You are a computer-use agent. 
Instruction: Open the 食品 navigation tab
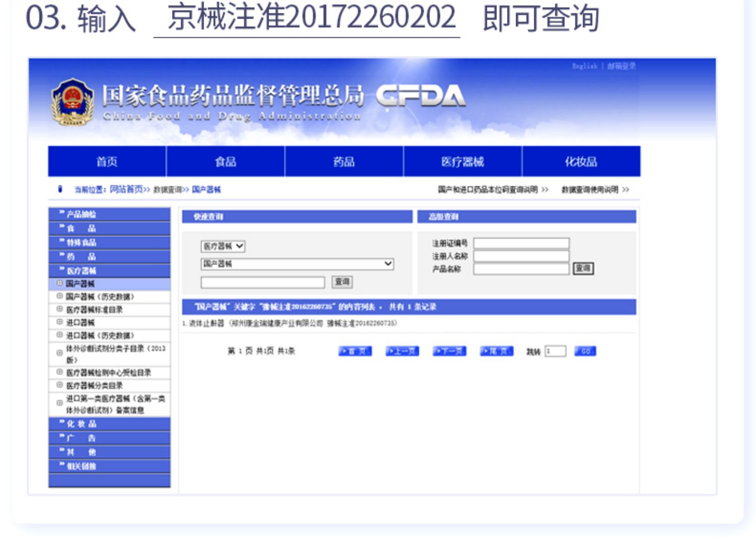tap(225, 162)
